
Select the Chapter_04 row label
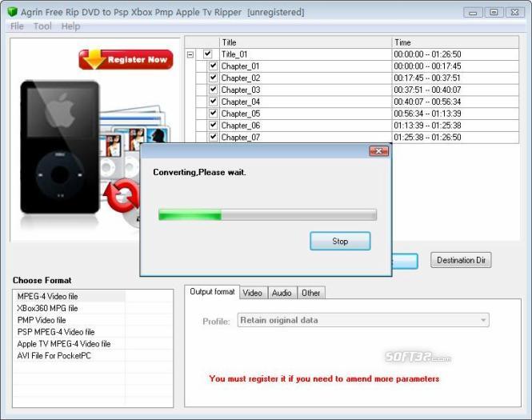[241, 102]
